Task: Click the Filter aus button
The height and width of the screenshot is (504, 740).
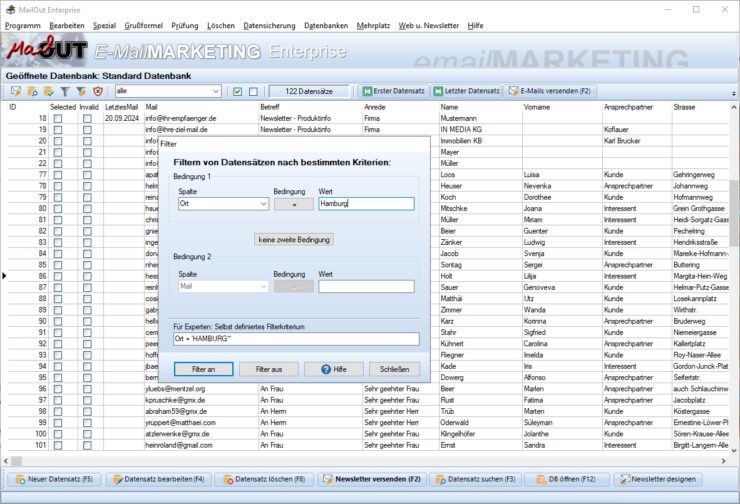Action: coord(269,369)
